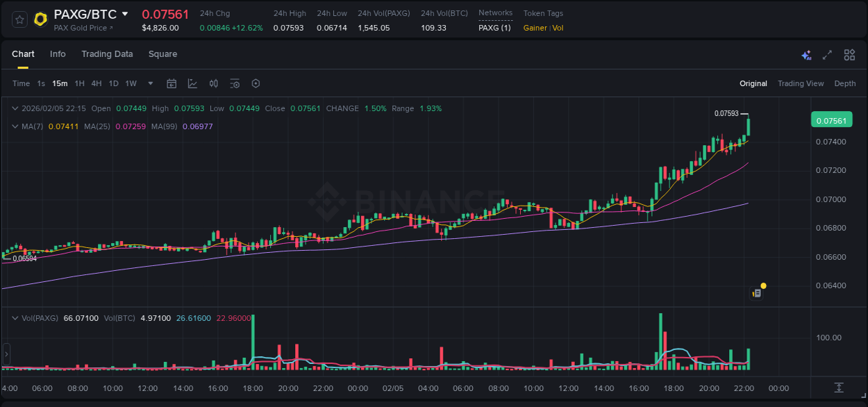This screenshot has width=868, height=407.
Task: Open the PAXG/BTC pair selector dropdown
Action: click(x=125, y=13)
